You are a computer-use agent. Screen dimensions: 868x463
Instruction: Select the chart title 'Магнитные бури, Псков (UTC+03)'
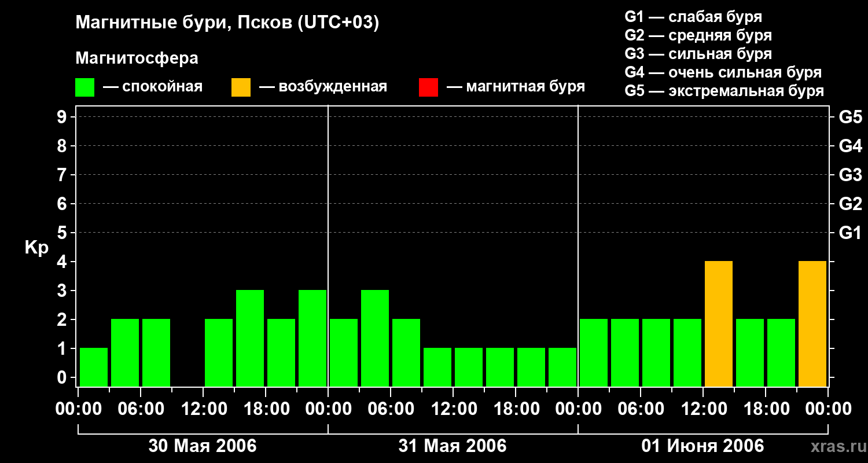pos(227,23)
